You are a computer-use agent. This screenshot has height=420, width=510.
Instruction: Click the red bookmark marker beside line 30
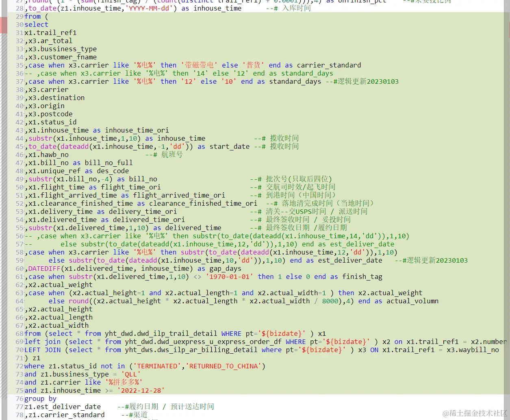(3, 24)
